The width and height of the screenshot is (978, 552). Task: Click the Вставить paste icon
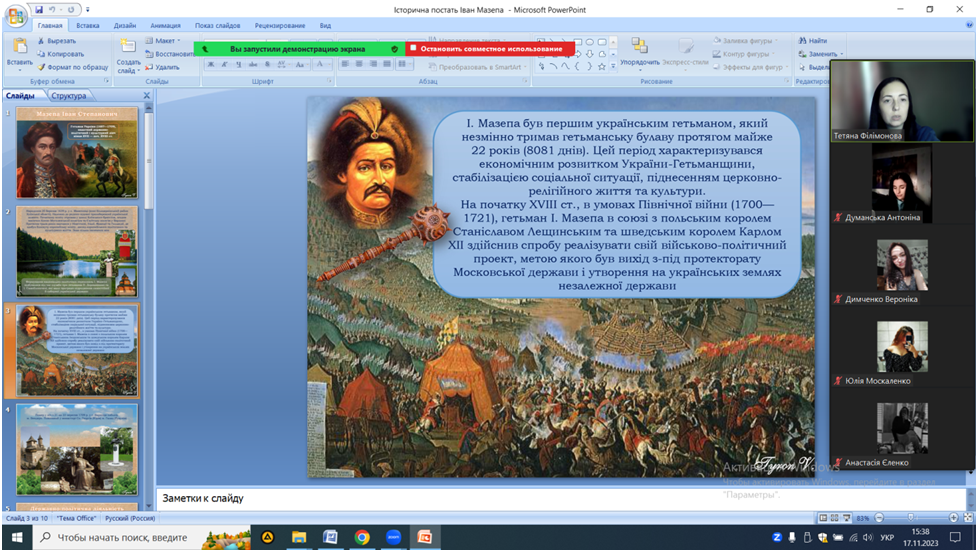(x=18, y=47)
